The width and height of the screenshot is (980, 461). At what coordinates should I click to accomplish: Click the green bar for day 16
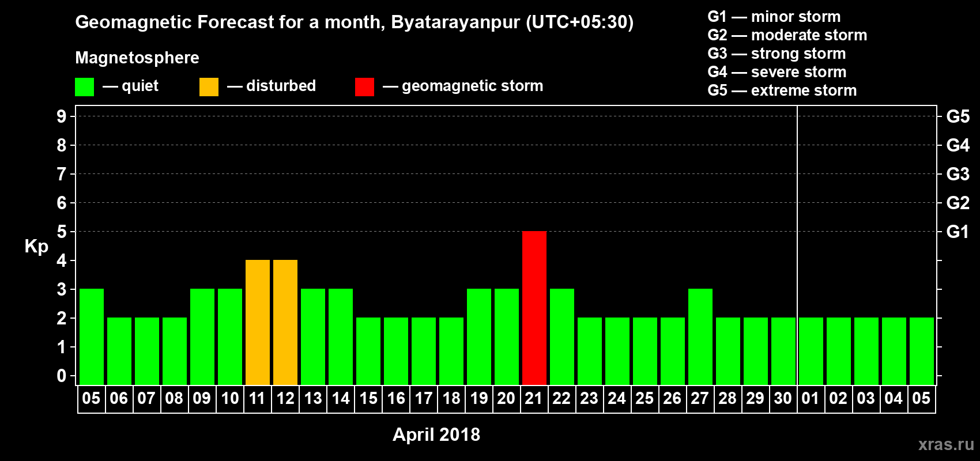click(396, 351)
